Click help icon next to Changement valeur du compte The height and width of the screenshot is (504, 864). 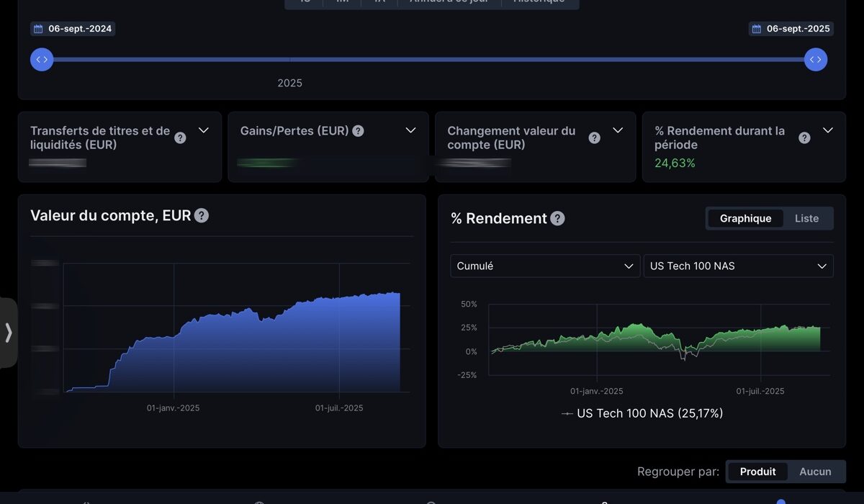594,138
